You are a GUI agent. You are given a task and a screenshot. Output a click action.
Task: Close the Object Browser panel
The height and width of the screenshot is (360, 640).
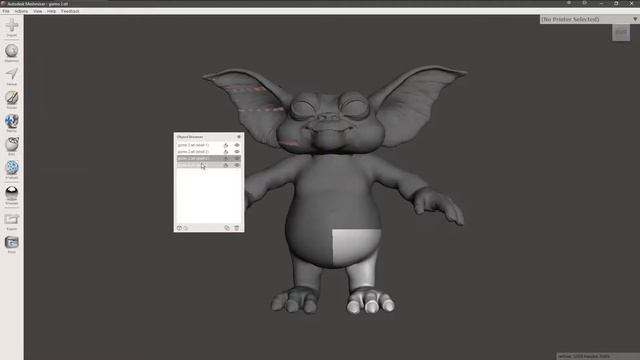click(x=239, y=137)
